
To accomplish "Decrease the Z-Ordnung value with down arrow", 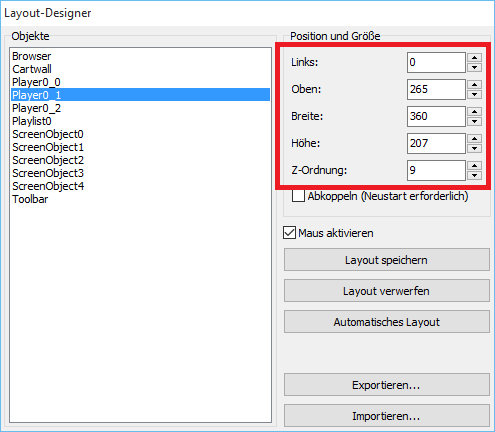I will (474, 175).
